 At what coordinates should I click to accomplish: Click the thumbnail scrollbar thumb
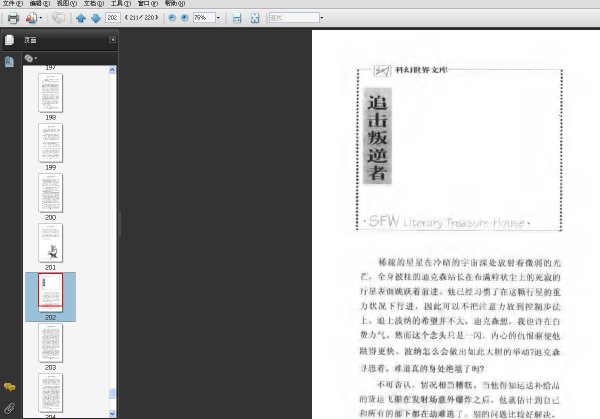pos(112,393)
